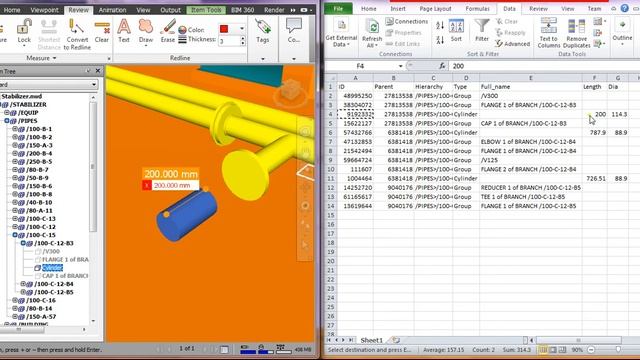
Task: Switch to Excel Formulas tab
Action: 477,8
